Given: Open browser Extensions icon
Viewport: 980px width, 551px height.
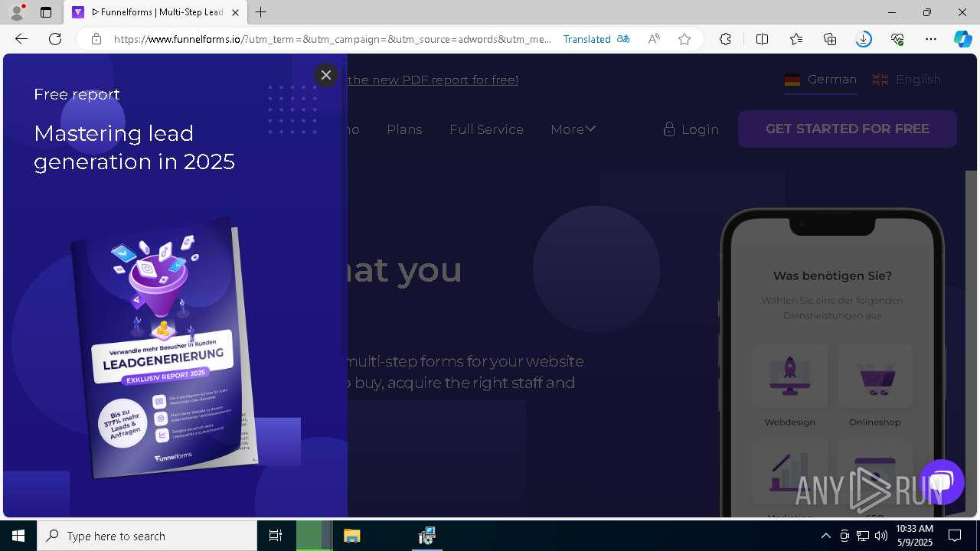Looking at the screenshot, I should pos(725,39).
